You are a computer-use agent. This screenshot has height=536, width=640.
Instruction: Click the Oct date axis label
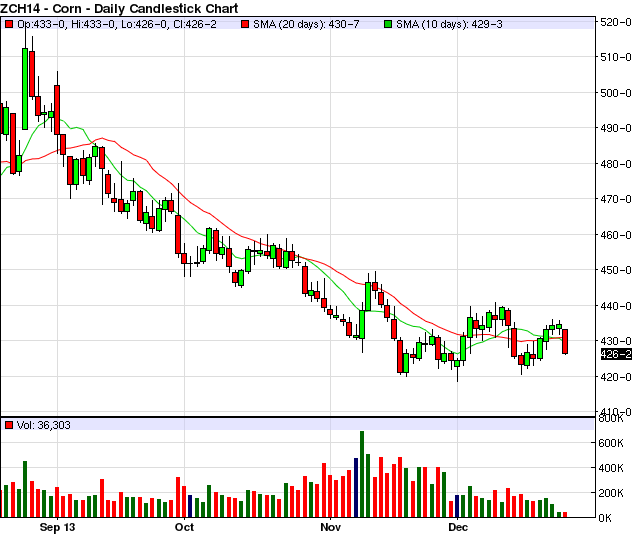[x=184, y=527]
